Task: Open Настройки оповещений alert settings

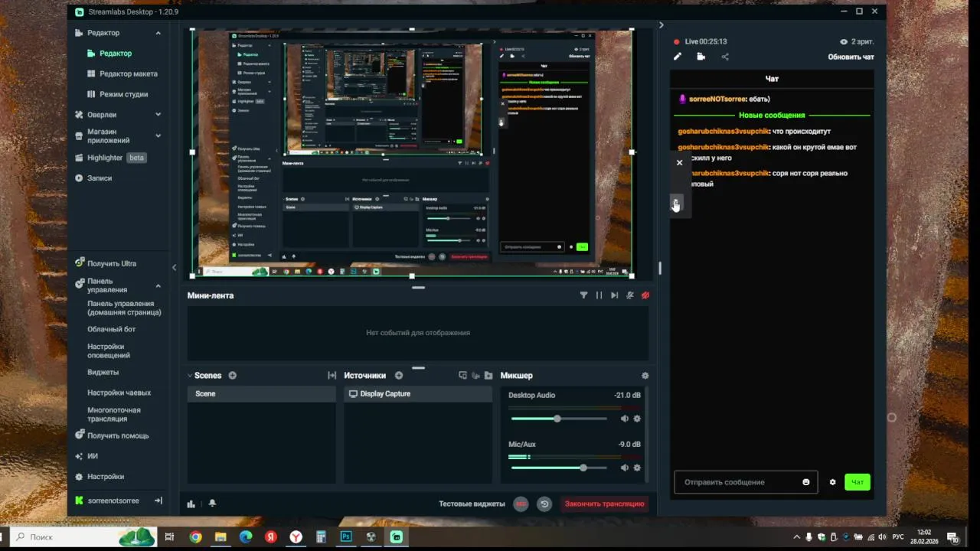Action: click(109, 350)
